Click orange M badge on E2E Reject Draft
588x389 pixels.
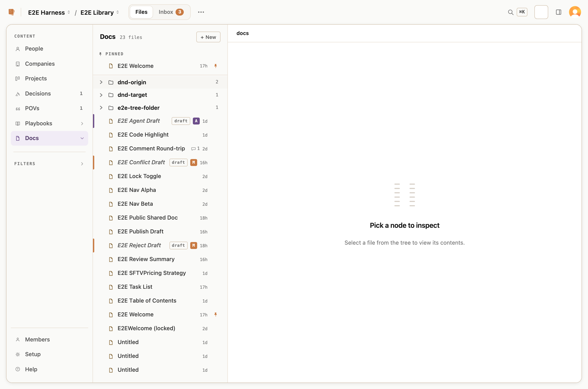point(193,245)
